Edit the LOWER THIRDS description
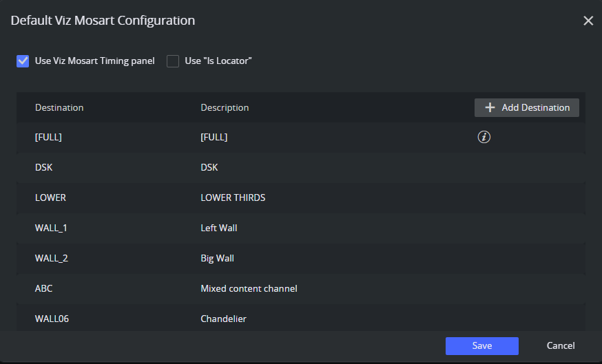This screenshot has height=364, width=602. coord(233,197)
